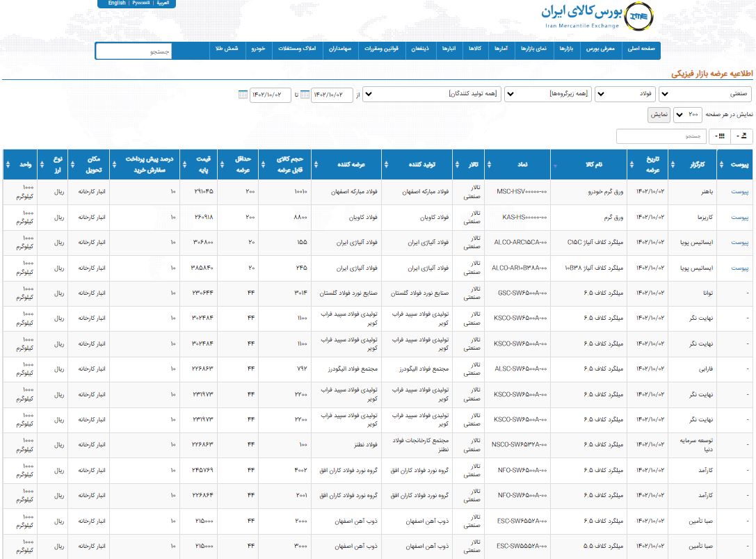This screenshot has width=756, height=559.
Task: Open املاک ومستغلات menu item
Action: click(297, 49)
